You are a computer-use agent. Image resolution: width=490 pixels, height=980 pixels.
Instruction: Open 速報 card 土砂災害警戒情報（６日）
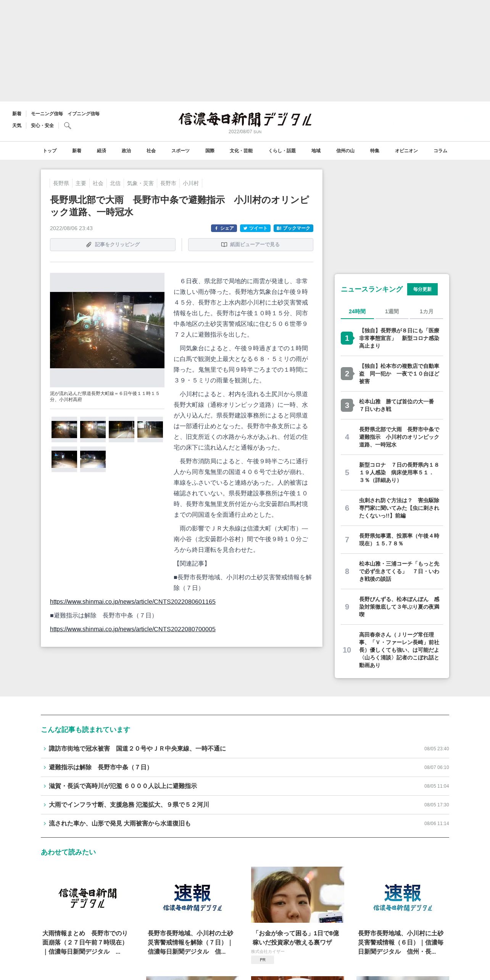pos(403,911)
